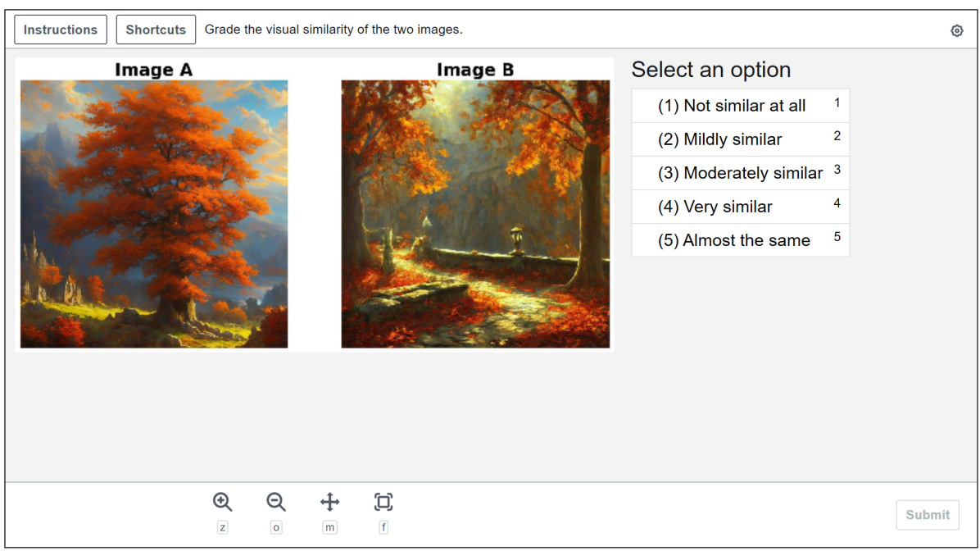Click the 'Select an option' heading
This screenshot has width=980, height=551.
coord(710,70)
